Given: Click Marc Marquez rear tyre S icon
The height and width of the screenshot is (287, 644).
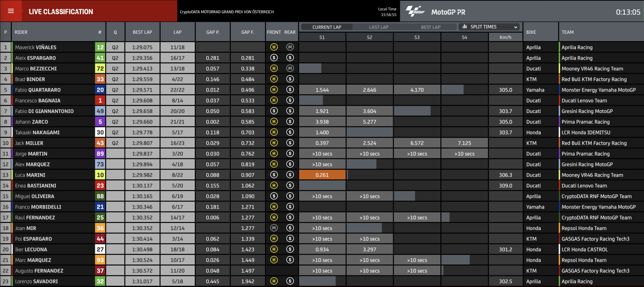Looking at the screenshot, I should pos(290,260).
